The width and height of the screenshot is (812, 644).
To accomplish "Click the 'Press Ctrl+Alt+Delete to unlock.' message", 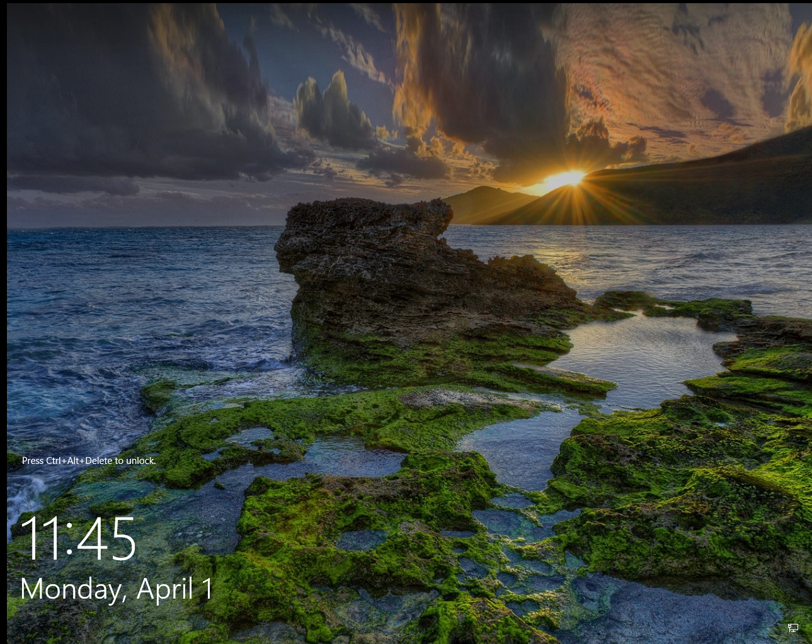I will (89, 461).
